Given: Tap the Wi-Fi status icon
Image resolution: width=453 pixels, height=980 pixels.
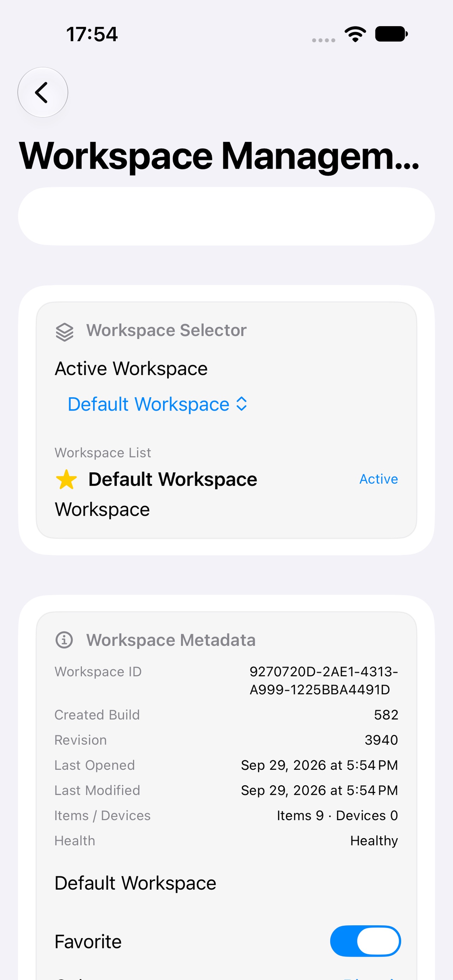Looking at the screenshot, I should (355, 34).
